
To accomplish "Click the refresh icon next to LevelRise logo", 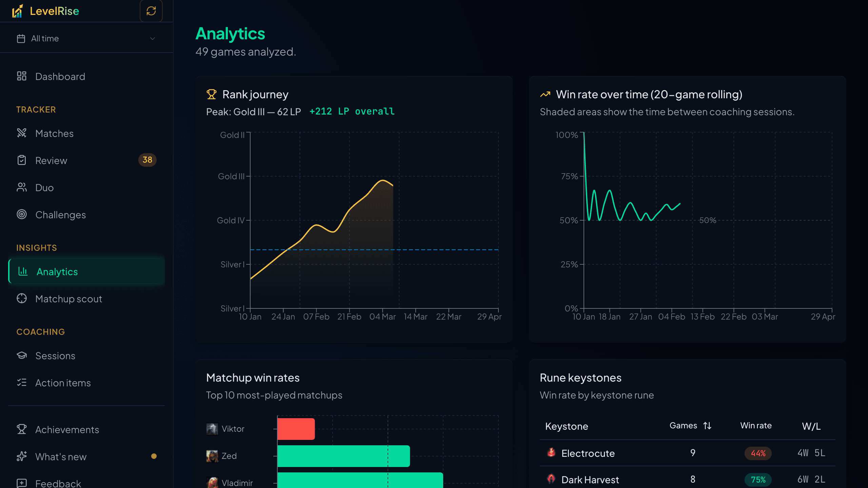I will coord(151,11).
